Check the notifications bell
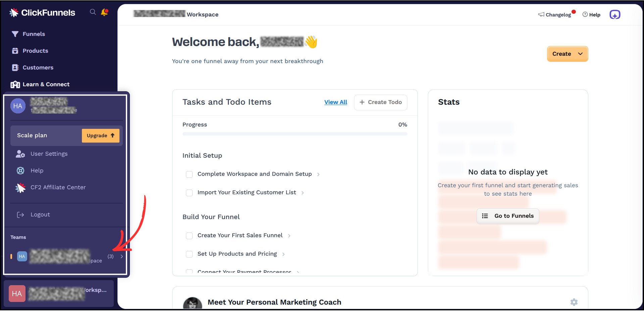644x311 pixels. [104, 12]
